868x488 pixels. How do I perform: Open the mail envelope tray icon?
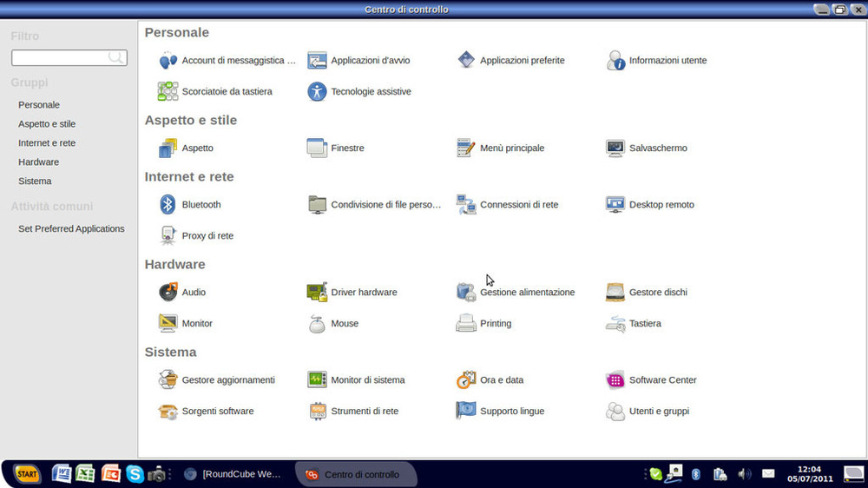coord(768,473)
